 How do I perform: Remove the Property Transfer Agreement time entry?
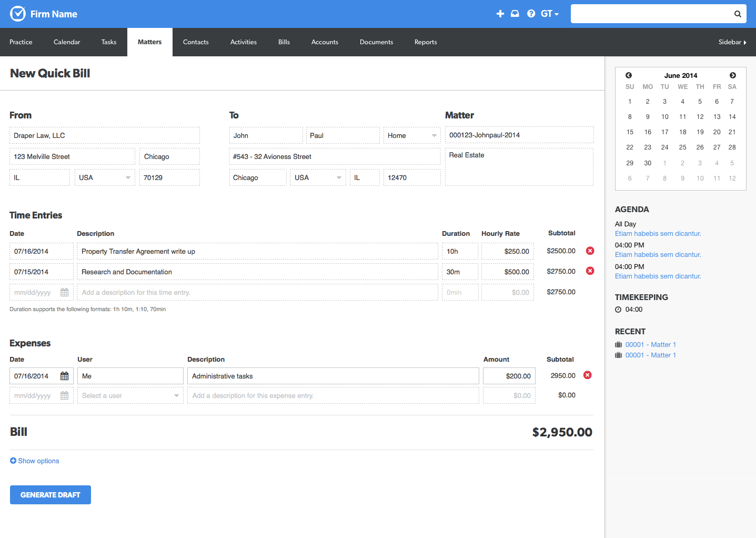tap(590, 251)
